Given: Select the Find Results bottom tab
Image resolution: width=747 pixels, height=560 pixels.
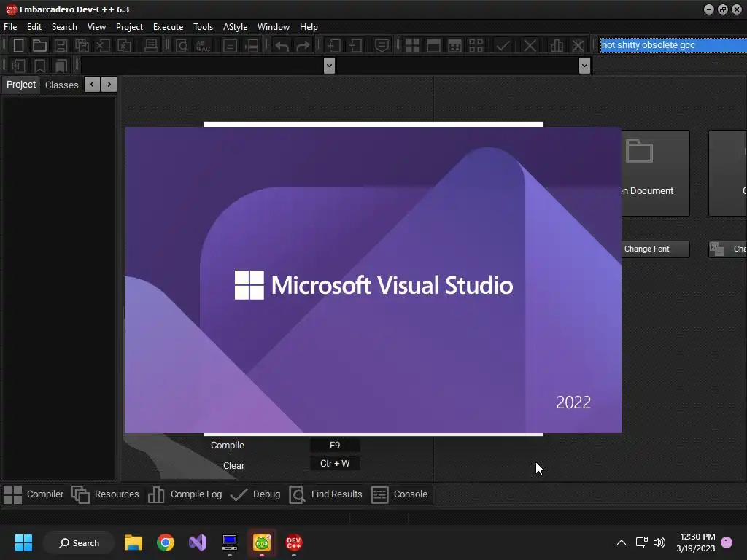Looking at the screenshot, I should point(326,494).
